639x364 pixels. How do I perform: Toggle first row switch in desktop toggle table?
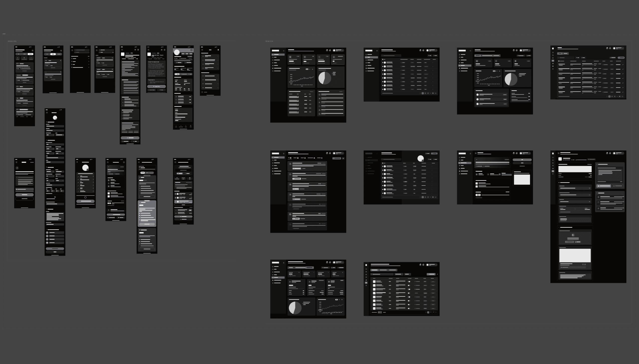coord(409,282)
